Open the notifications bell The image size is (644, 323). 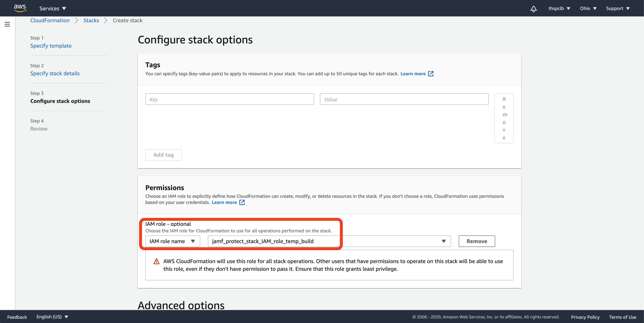(534, 9)
